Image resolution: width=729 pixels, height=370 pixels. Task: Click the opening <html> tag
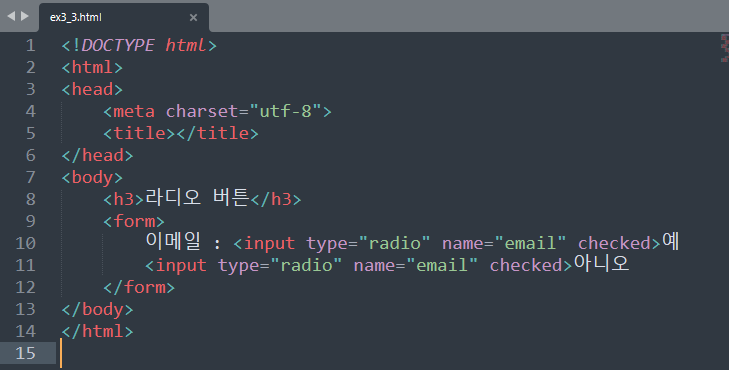coord(92,67)
